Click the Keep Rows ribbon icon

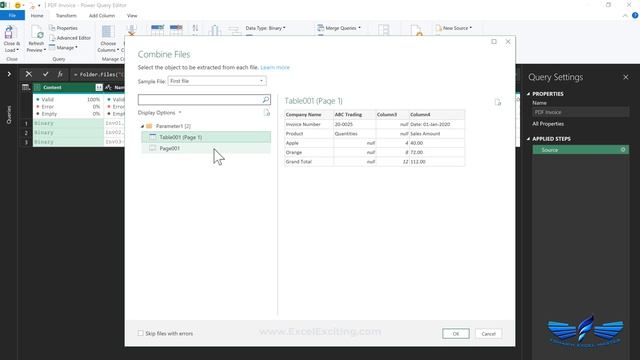157,29
